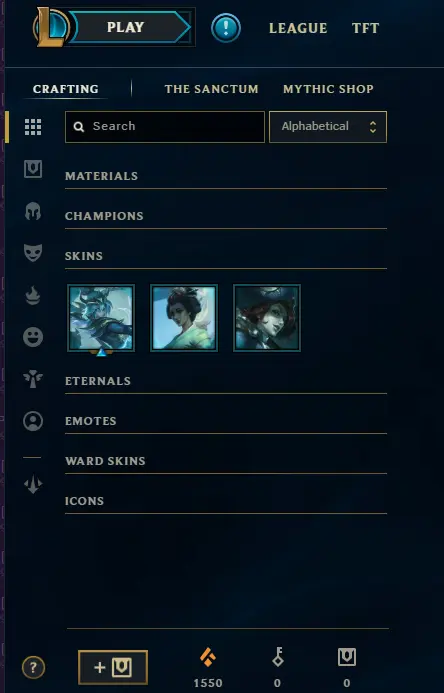444x693 pixels.
Task: Filter loot by chests icon
Action: (x=33, y=169)
